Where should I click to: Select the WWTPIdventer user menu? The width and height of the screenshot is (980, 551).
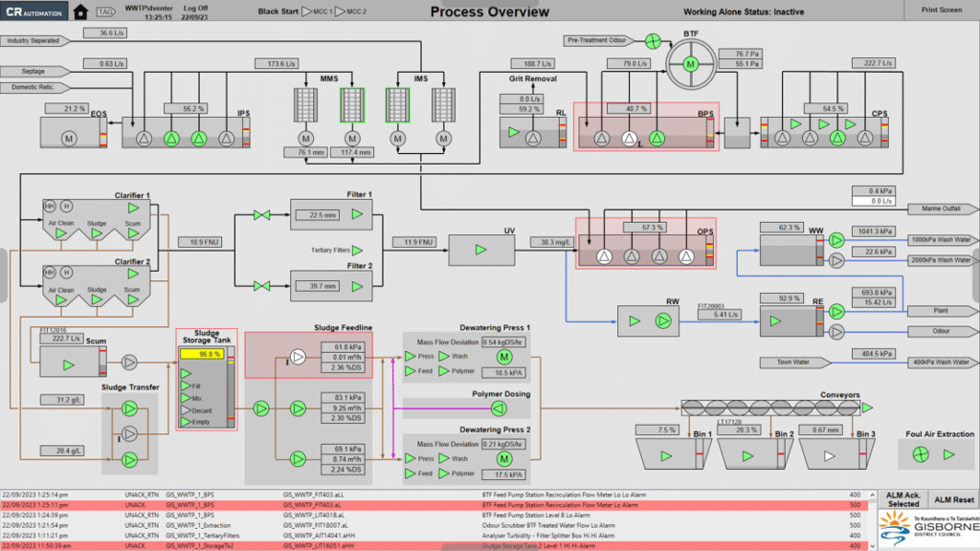[149, 9]
